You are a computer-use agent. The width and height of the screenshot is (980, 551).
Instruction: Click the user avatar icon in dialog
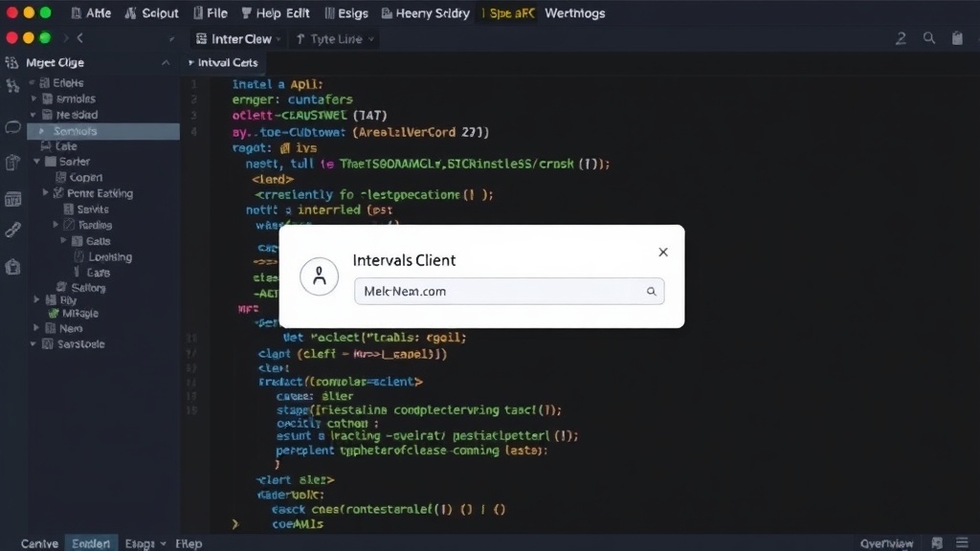click(x=319, y=276)
